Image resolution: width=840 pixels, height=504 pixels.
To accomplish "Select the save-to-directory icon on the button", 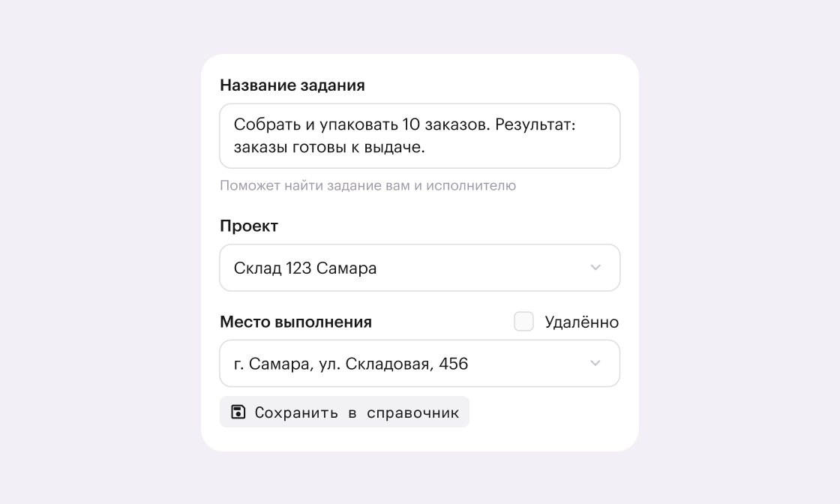I will 237,412.
